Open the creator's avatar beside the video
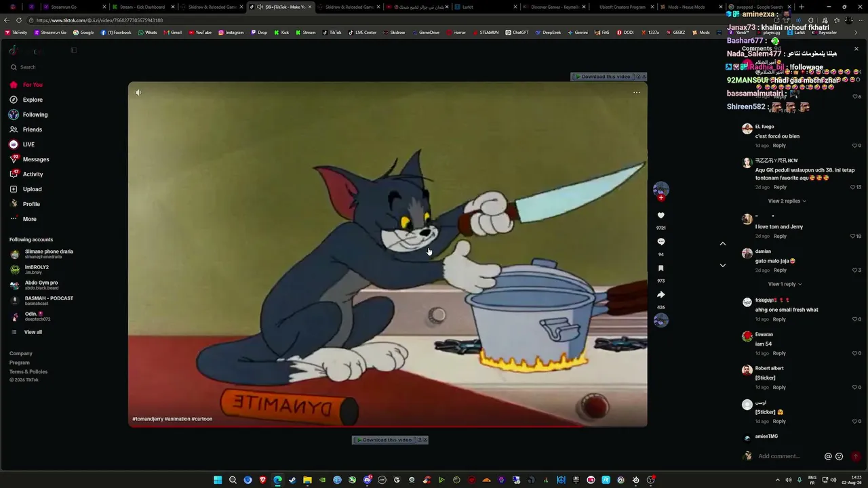The width and height of the screenshot is (868, 488). tap(661, 188)
